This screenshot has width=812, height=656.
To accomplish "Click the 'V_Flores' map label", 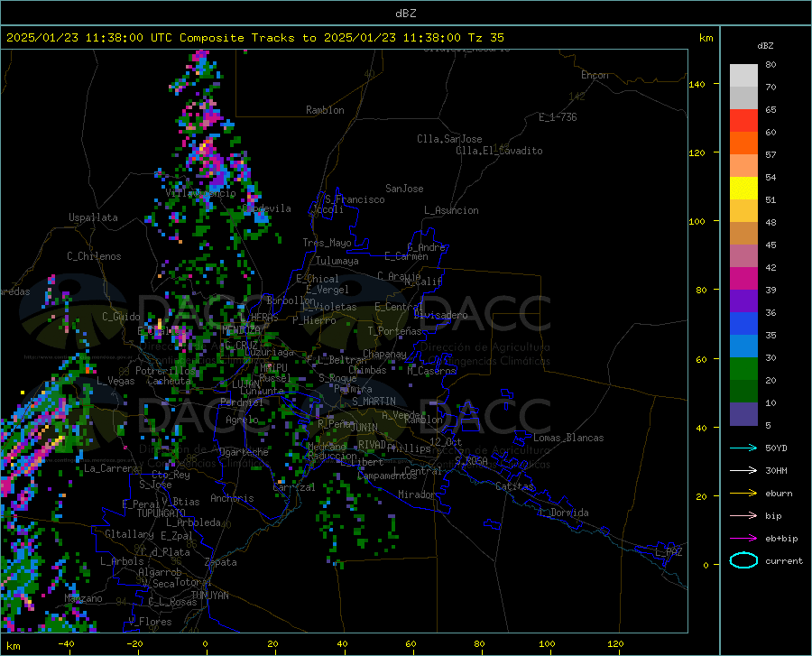I will [150, 622].
